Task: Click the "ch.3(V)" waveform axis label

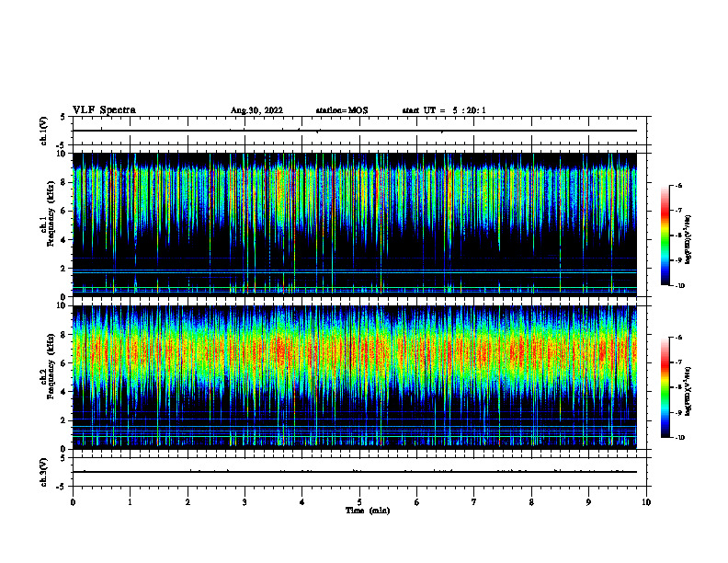Action: [43, 472]
